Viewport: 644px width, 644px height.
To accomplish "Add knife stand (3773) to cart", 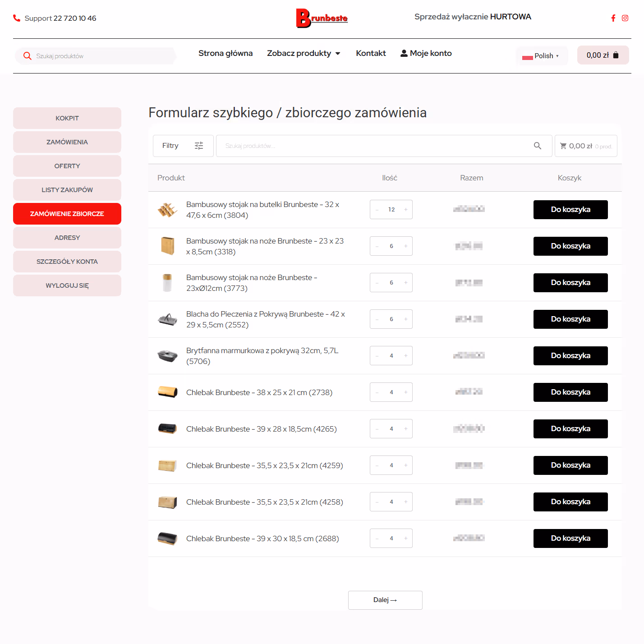I will (570, 283).
